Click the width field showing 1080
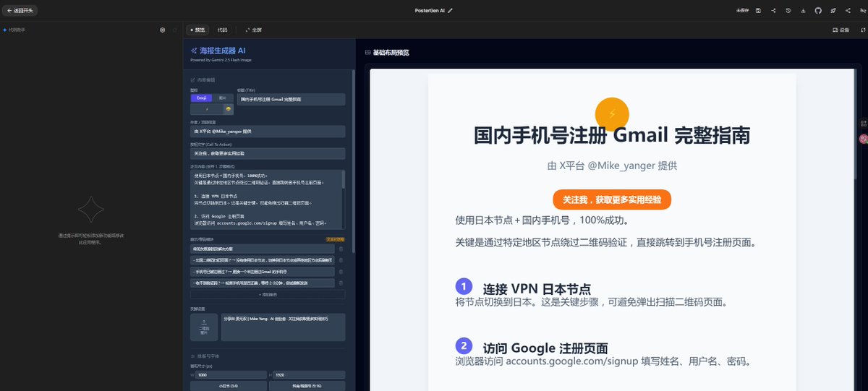Image resolution: width=868 pixels, height=391 pixels. [x=230, y=375]
